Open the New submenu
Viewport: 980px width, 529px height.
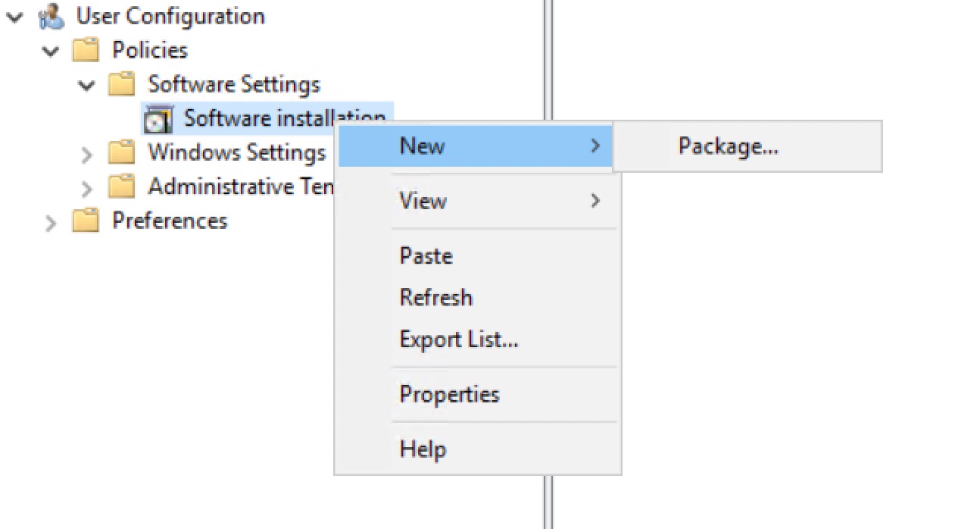pyautogui.click(x=422, y=146)
